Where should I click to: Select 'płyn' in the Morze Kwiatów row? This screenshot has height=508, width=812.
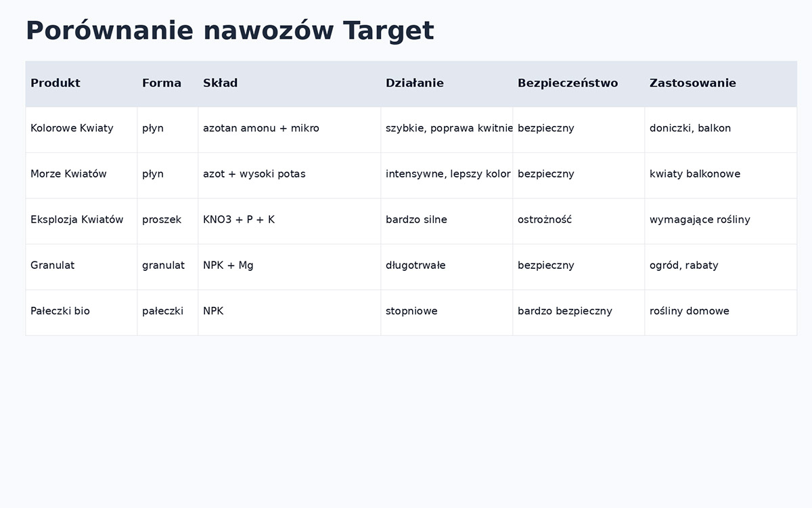(x=168, y=175)
